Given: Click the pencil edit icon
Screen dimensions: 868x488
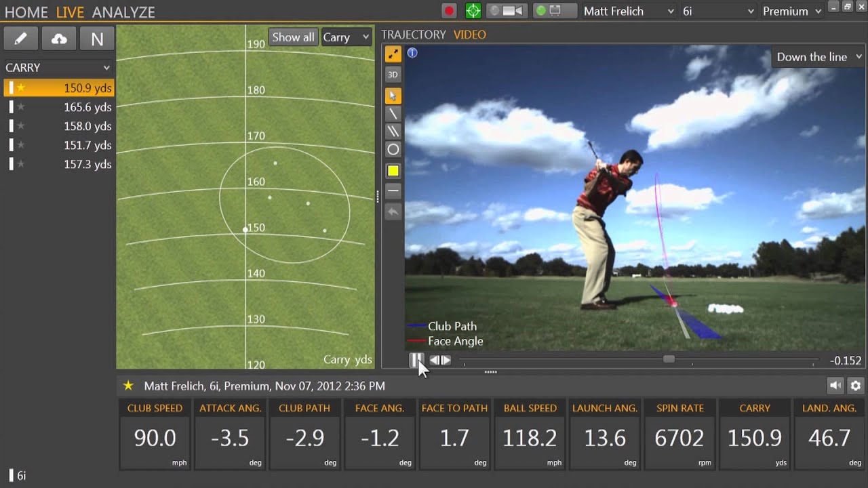Looking at the screenshot, I should 21,39.
